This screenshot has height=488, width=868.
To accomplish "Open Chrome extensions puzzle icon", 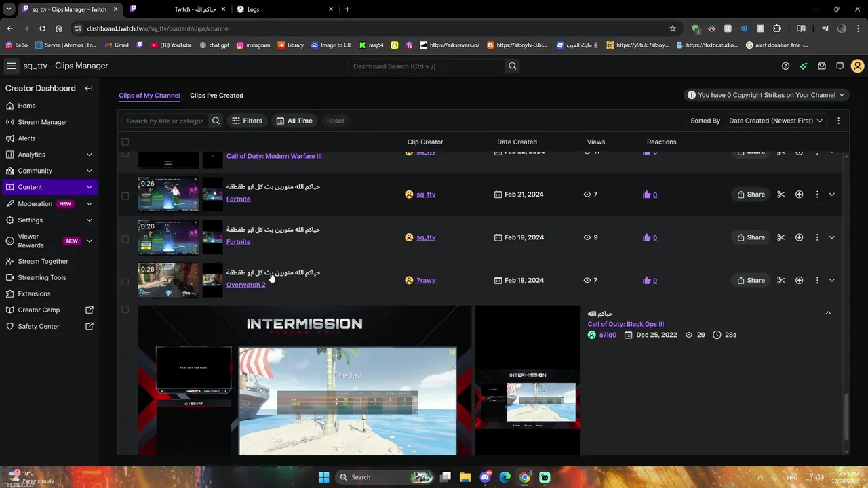I will pyautogui.click(x=776, y=28).
